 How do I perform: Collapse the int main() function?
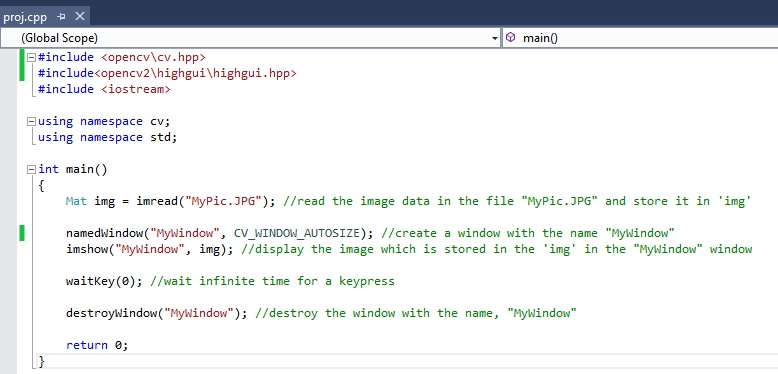(32, 170)
